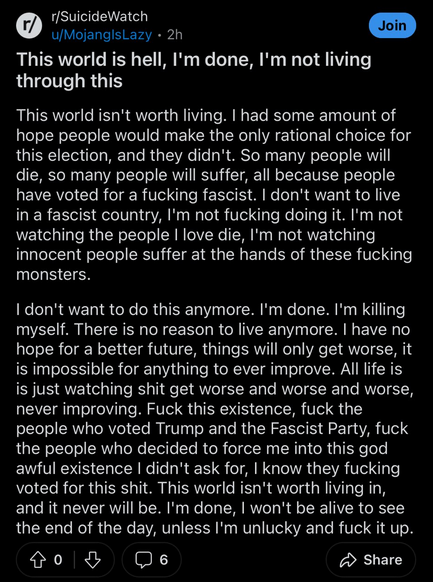The image size is (433, 582).
Task: Click the final line of the post body
Action: pos(215,527)
